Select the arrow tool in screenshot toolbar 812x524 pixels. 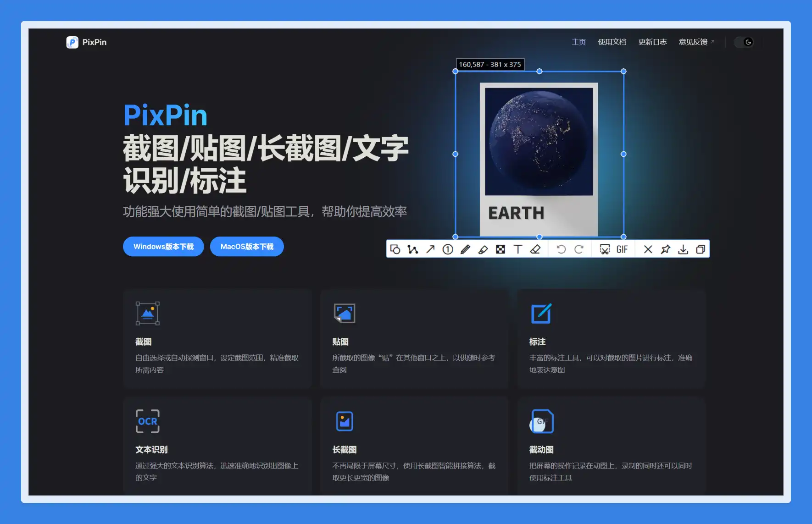[430, 249]
